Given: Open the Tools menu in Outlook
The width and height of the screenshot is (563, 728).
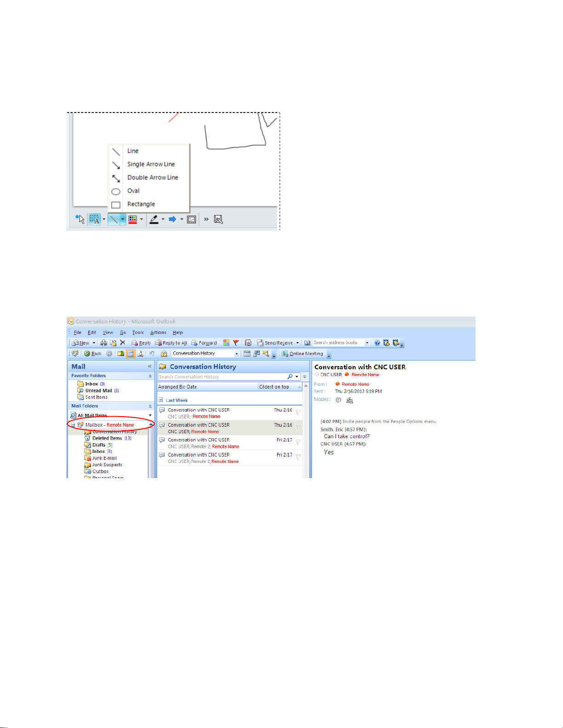Looking at the screenshot, I should click(x=138, y=333).
